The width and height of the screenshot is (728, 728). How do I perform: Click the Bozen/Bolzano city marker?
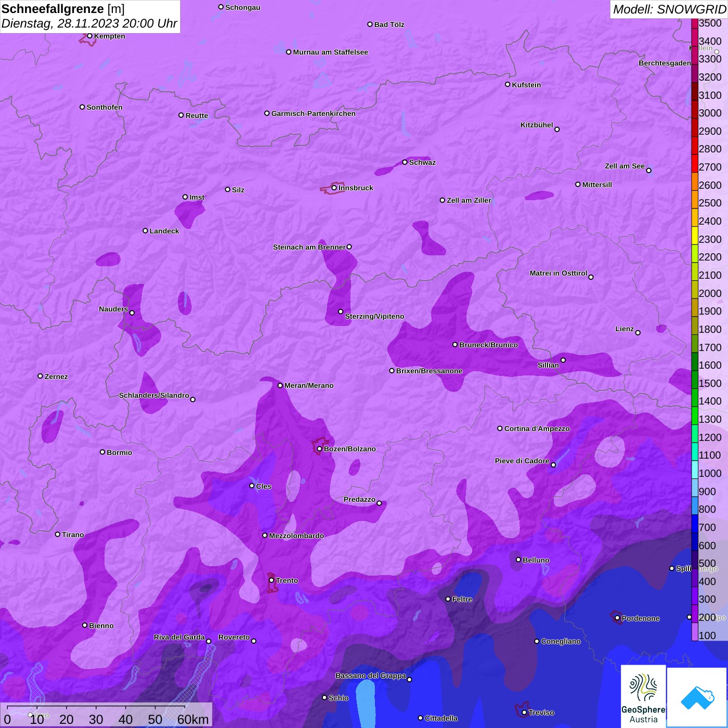coord(320,449)
